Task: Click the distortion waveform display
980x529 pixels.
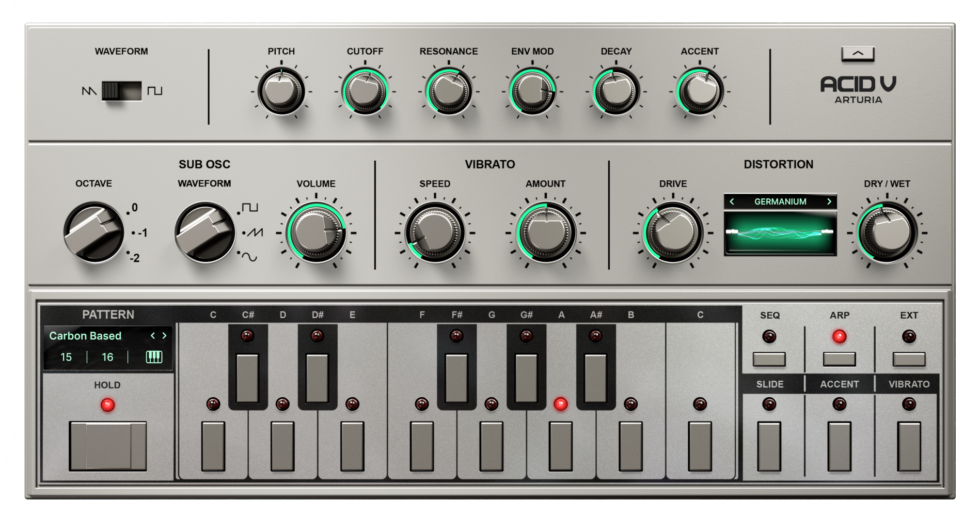Action: tap(780, 233)
